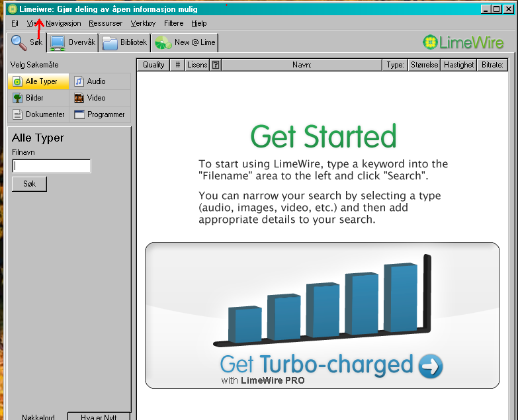This screenshot has width=518, height=420.
Task: Sort results by Størrelse column
Action: (424, 65)
